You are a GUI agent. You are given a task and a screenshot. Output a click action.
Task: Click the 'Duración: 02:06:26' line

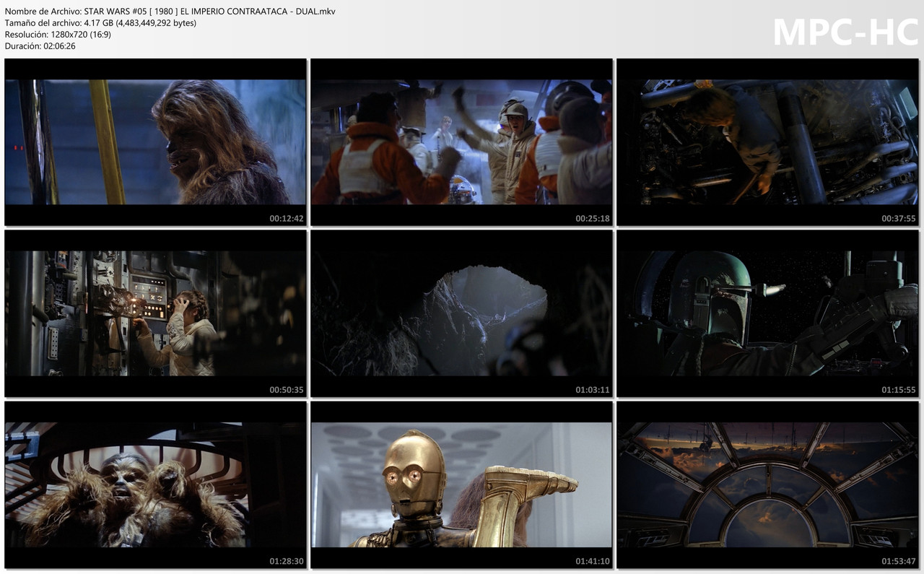[40, 46]
